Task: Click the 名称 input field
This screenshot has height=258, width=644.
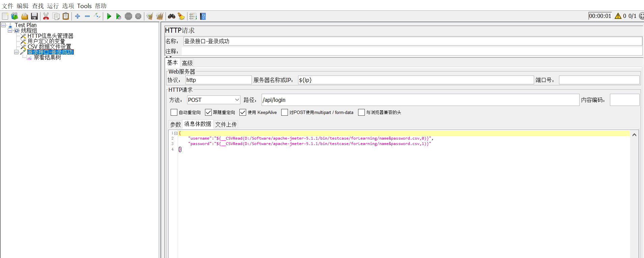Action: coord(413,41)
